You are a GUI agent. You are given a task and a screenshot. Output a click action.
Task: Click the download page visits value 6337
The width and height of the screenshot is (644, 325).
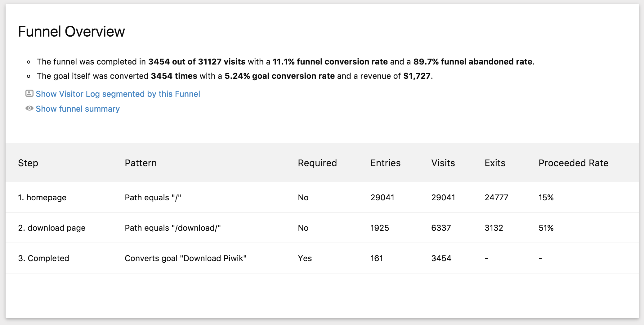coord(441,228)
